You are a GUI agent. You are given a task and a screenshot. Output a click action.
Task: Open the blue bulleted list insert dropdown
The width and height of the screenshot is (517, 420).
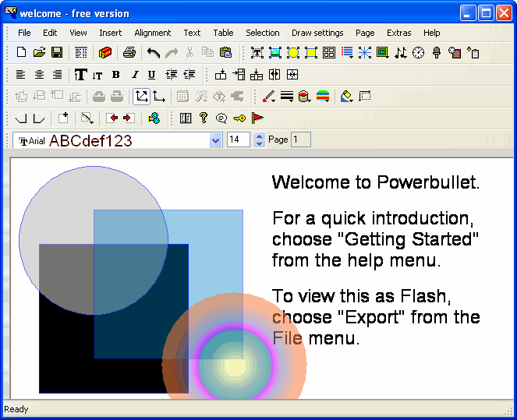pos(347,52)
